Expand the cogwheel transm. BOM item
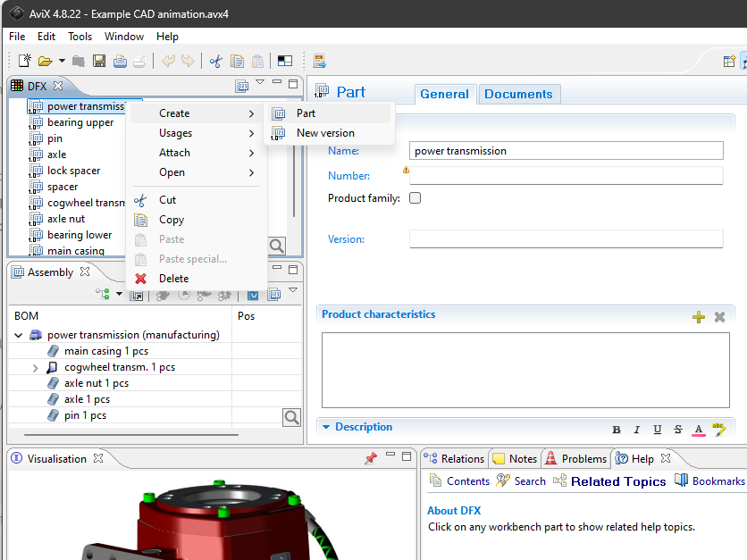The width and height of the screenshot is (747, 560). point(36,368)
